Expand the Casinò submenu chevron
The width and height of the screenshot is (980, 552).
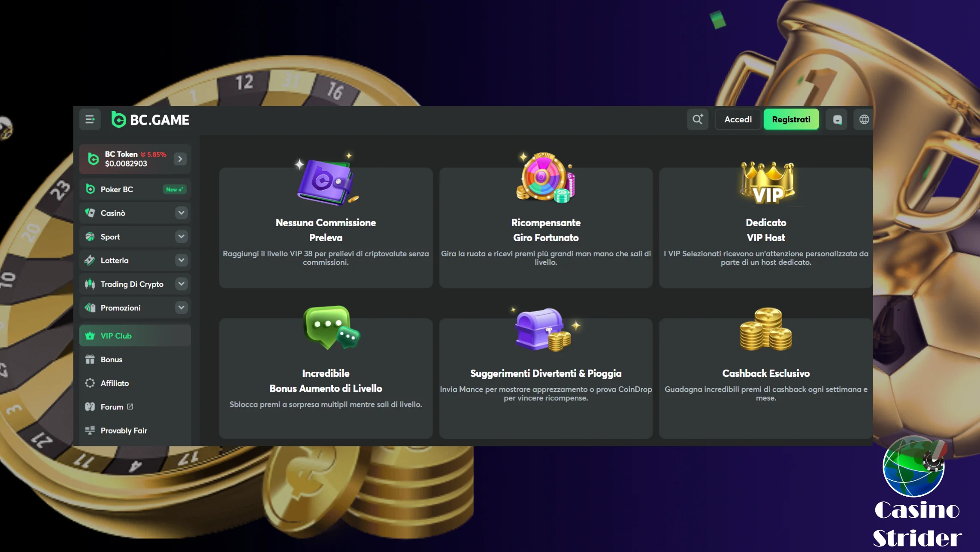(x=181, y=213)
